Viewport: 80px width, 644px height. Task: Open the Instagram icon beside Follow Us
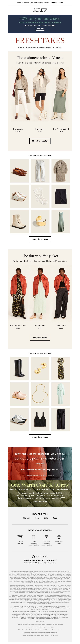33,557
